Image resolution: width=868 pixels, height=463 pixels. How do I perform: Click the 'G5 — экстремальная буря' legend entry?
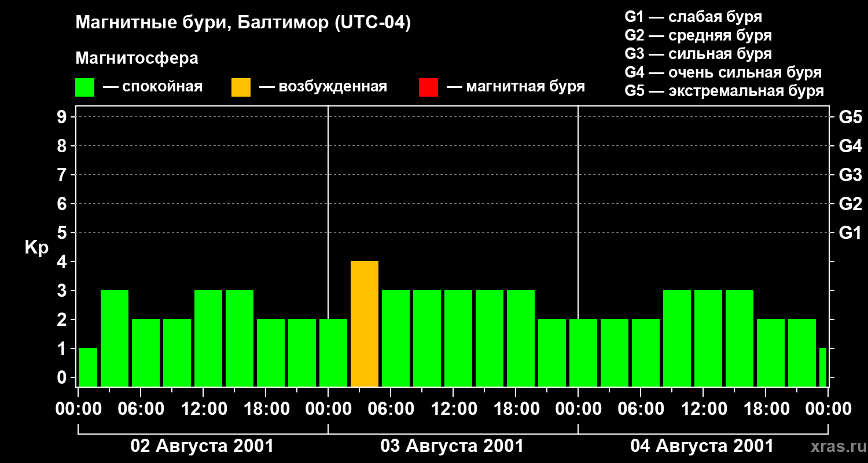point(724,91)
